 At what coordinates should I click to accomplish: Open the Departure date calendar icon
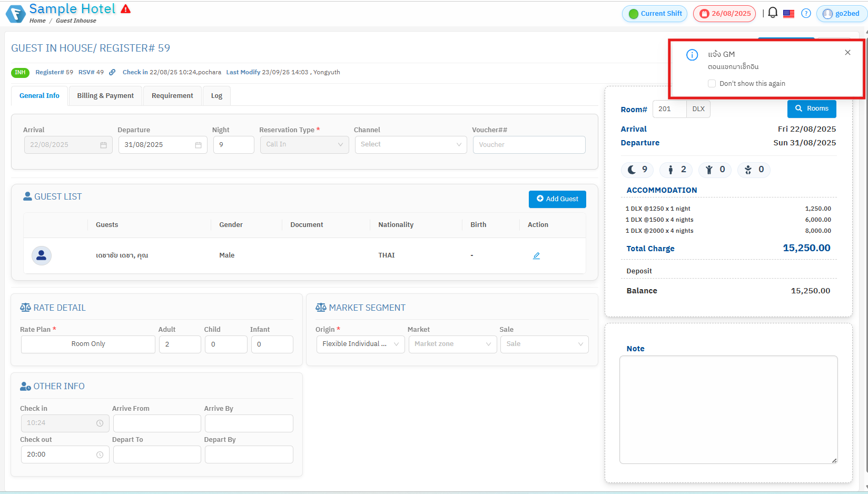pyautogui.click(x=198, y=145)
